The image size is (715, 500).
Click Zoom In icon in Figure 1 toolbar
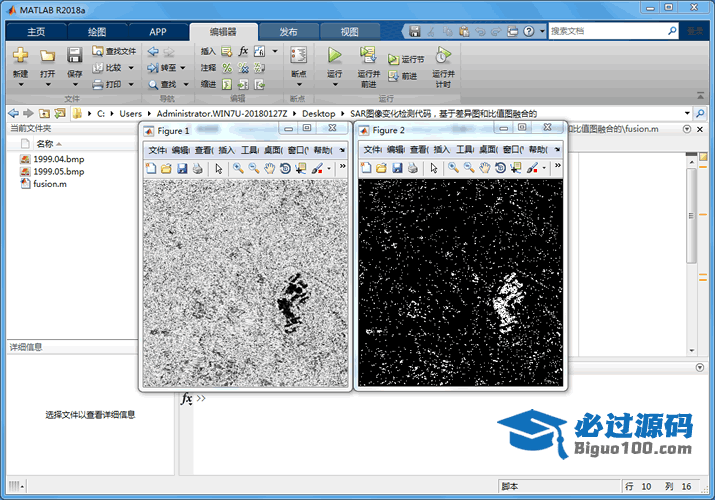click(x=238, y=168)
